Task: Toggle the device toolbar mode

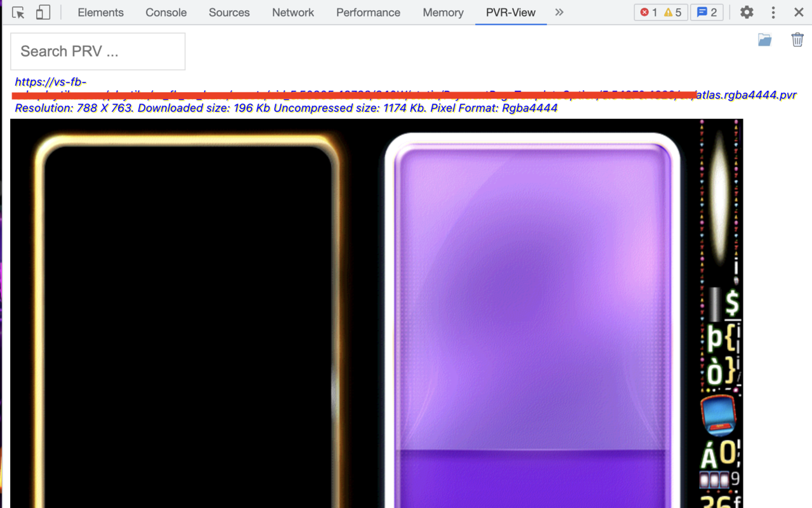Action: pos(43,12)
